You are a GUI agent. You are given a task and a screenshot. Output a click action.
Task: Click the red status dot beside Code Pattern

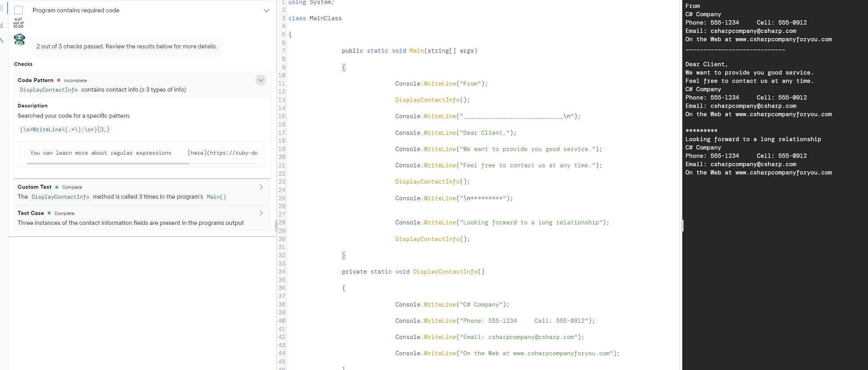pyautogui.click(x=60, y=80)
